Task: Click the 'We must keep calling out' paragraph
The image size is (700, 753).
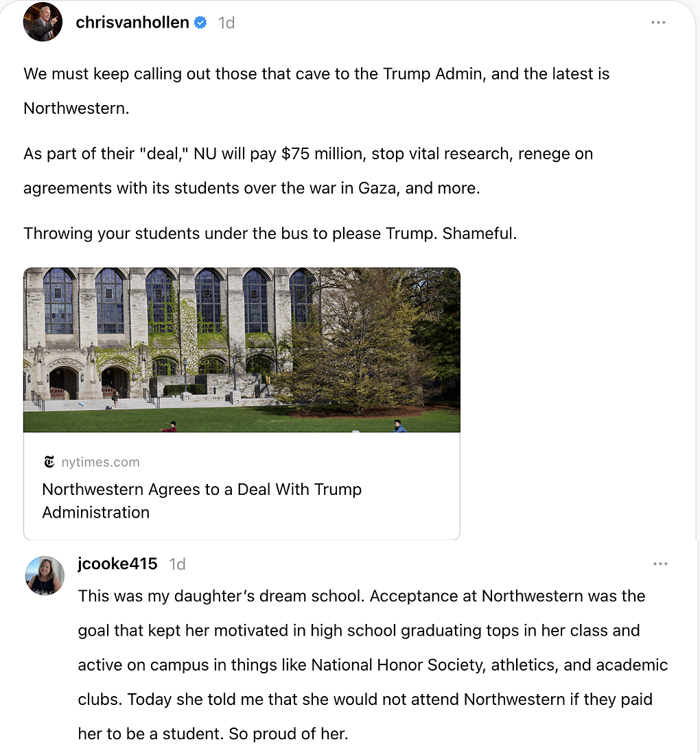Action: pyautogui.click(x=316, y=91)
